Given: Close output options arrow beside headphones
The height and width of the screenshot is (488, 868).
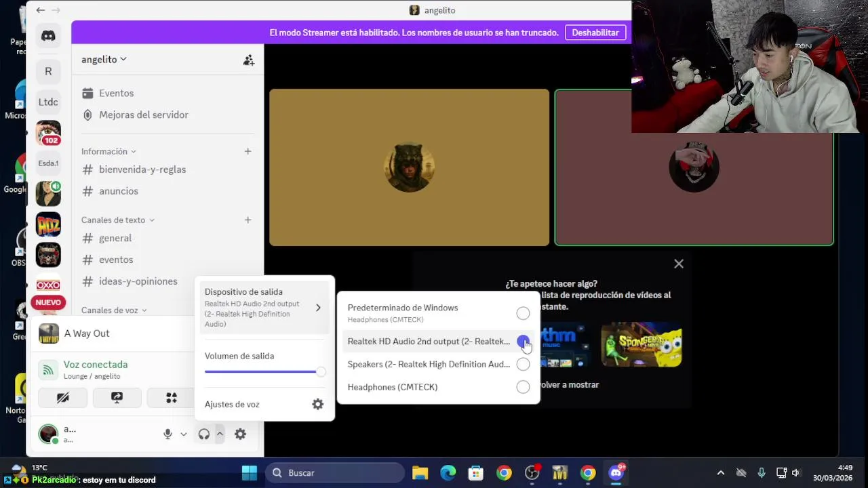Looking at the screenshot, I should pos(220,434).
